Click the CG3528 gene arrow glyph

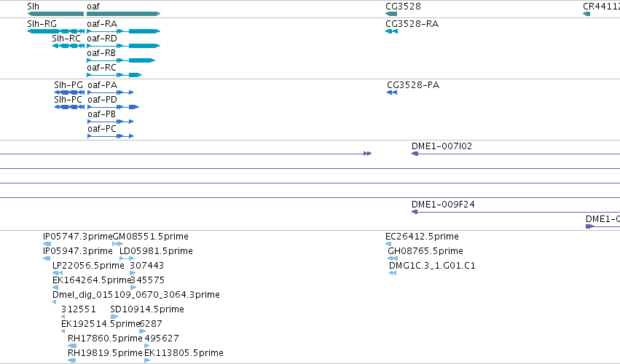click(391, 14)
